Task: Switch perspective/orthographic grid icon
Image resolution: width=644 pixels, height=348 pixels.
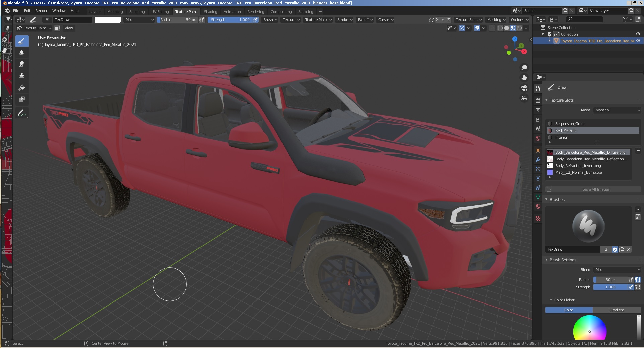Action: pyautogui.click(x=524, y=98)
